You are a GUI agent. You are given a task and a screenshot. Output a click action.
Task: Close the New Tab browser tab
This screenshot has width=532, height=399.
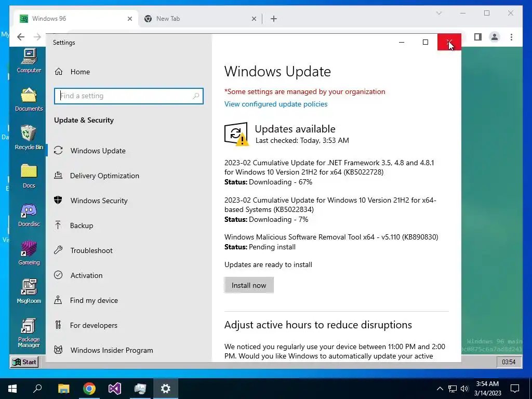click(x=254, y=19)
